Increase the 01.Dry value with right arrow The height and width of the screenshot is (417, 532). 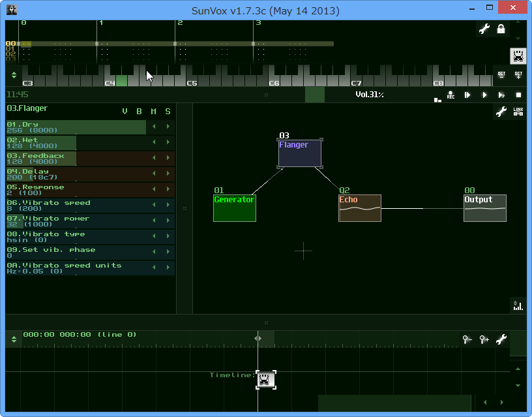click(x=168, y=127)
